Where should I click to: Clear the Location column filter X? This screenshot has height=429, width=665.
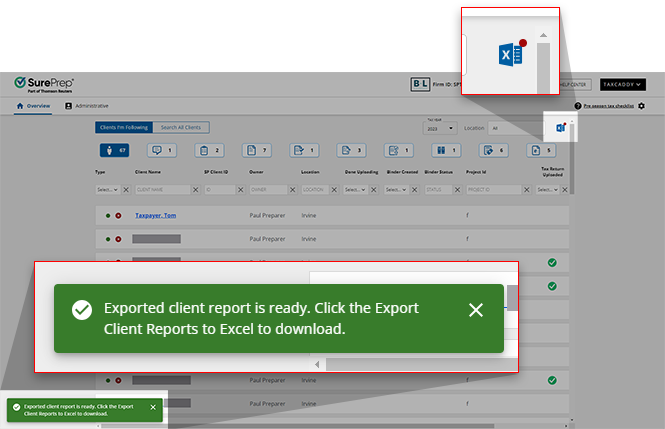point(334,189)
